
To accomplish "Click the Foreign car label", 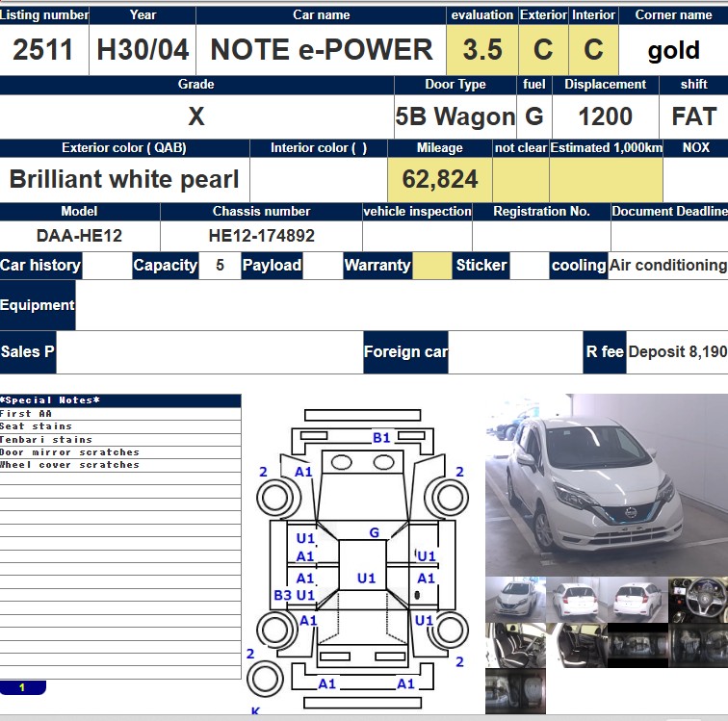I will [x=405, y=352].
